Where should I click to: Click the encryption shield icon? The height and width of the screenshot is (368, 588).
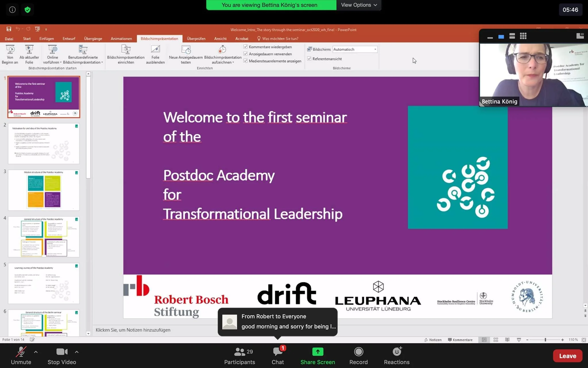[28, 10]
